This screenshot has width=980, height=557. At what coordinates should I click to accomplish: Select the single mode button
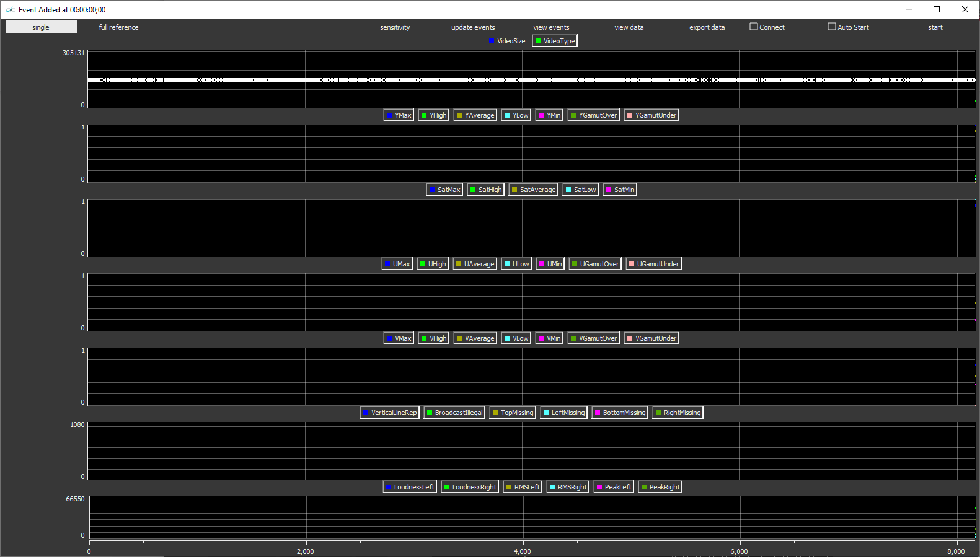(x=41, y=27)
